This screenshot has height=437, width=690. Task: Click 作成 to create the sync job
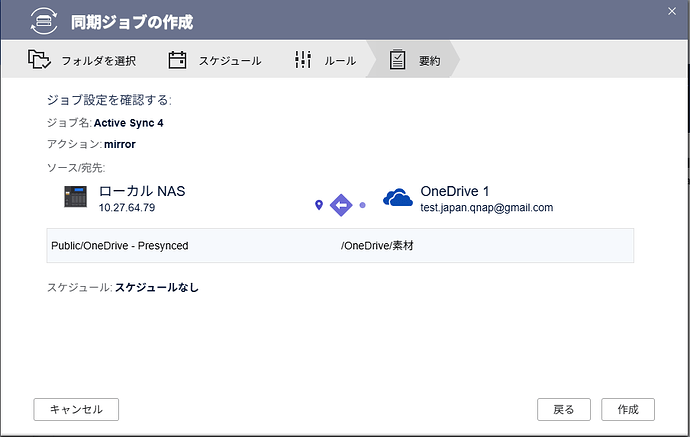[628, 409]
